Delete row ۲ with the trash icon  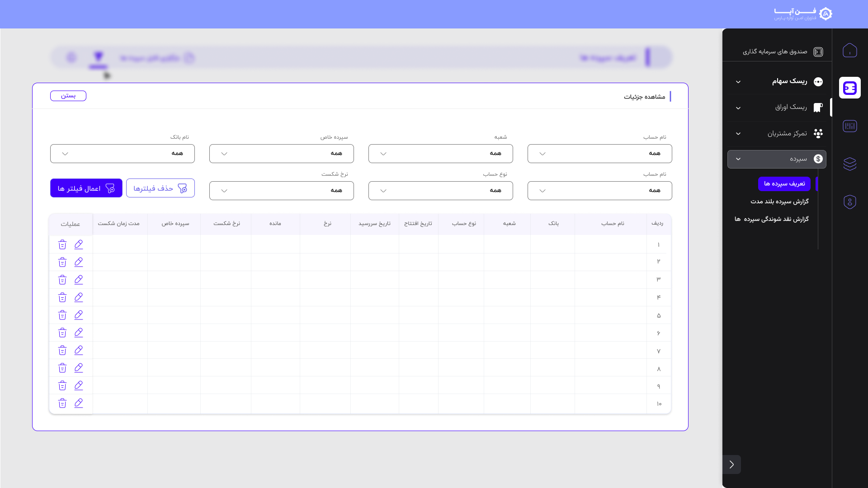(x=62, y=263)
